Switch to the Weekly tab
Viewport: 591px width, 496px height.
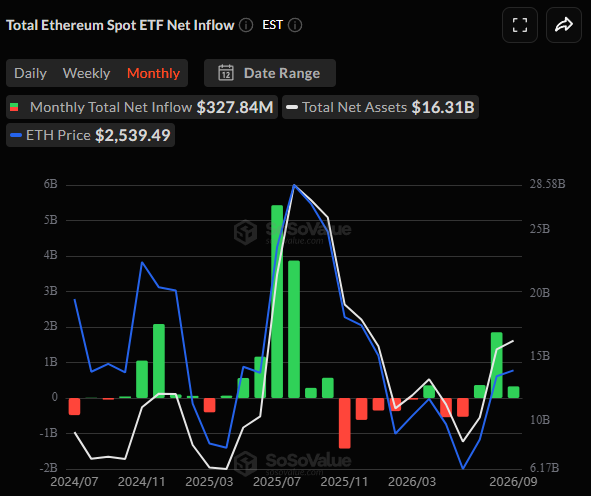tap(86, 73)
